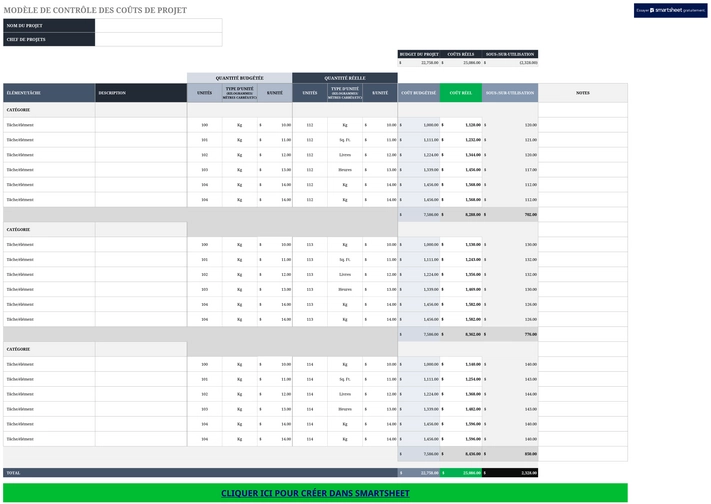Click the summary 'Sous-/sur-utilisation' header above the table
The image size is (711, 504).
click(x=510, y=54)
